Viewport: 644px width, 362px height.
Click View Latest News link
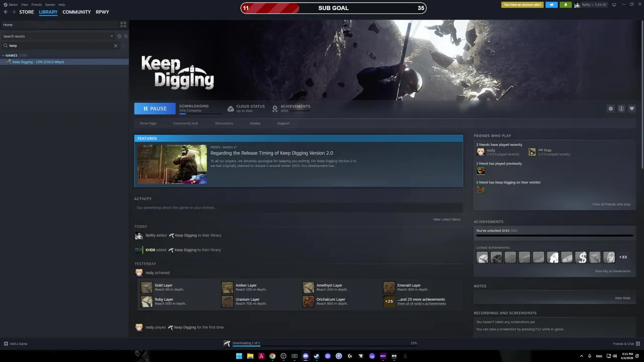[446, 219]
